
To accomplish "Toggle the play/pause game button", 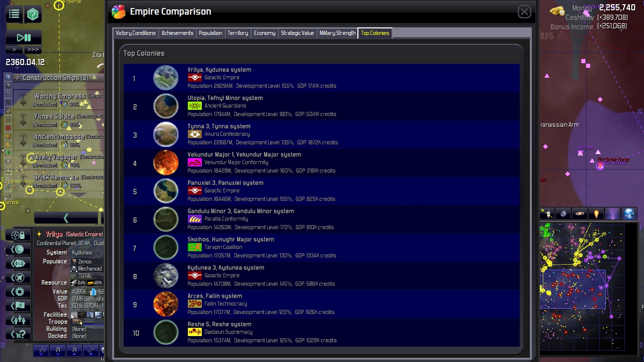I will (x=24, y=38).
